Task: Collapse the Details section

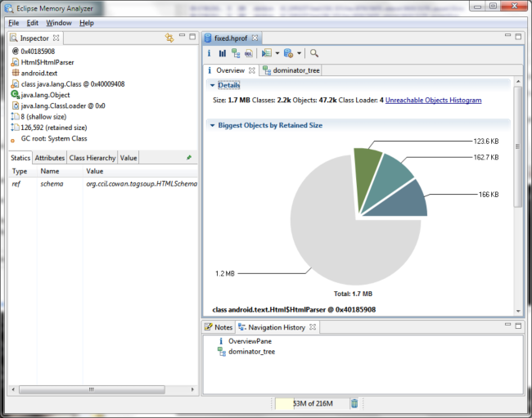Action: coord(213,85)
